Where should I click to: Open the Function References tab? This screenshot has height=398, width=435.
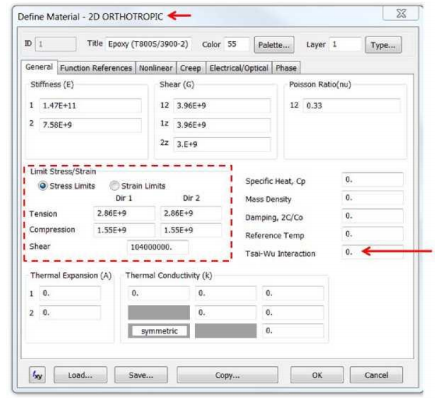[96, 68]
